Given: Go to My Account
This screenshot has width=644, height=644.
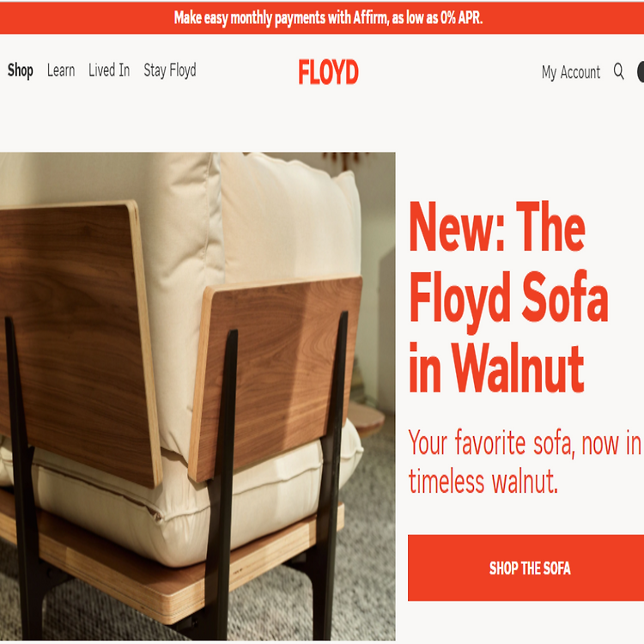Looking at the screenshot, I should pyautogui.click(x=571, y=72).
